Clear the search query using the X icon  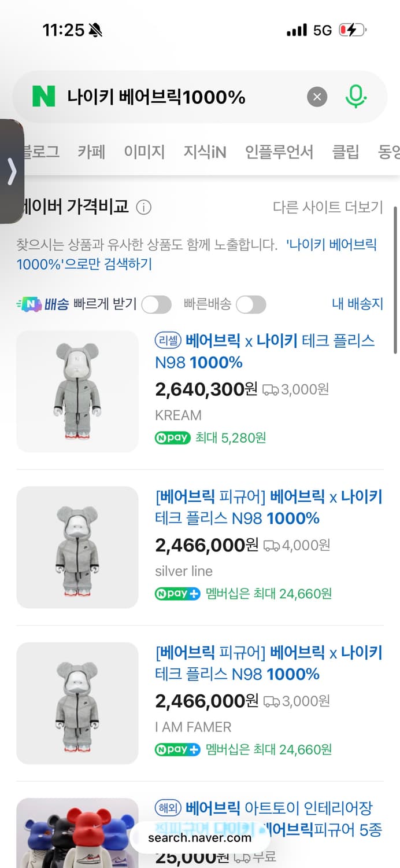[317, 97]
